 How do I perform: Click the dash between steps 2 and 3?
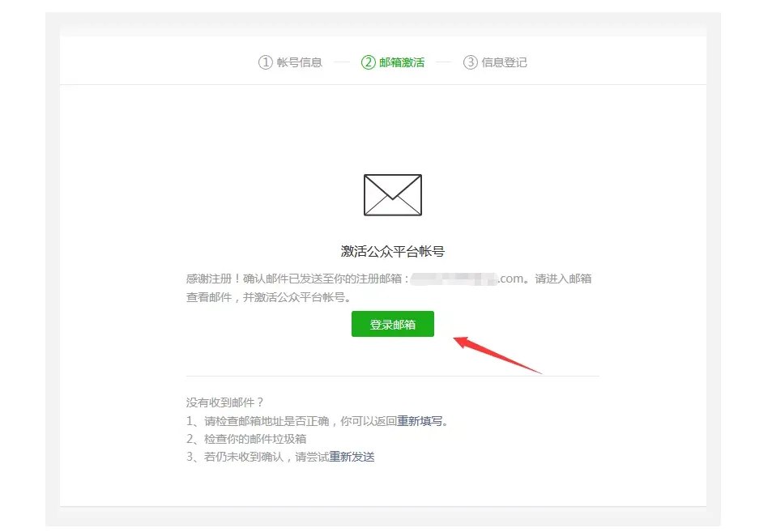(x=444, y=62)
